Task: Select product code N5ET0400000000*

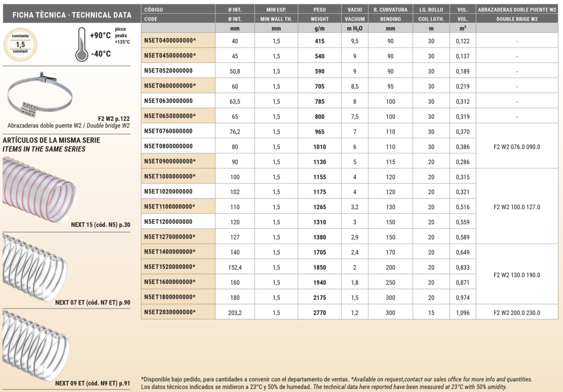Action: (x=170, y=41)
